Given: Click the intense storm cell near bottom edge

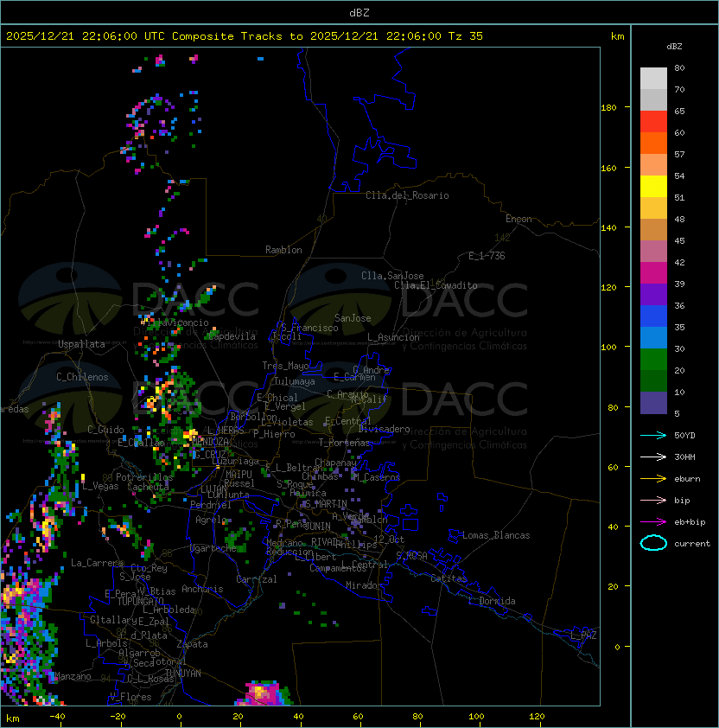Looking at the screenshot, I should pos(264,693).
